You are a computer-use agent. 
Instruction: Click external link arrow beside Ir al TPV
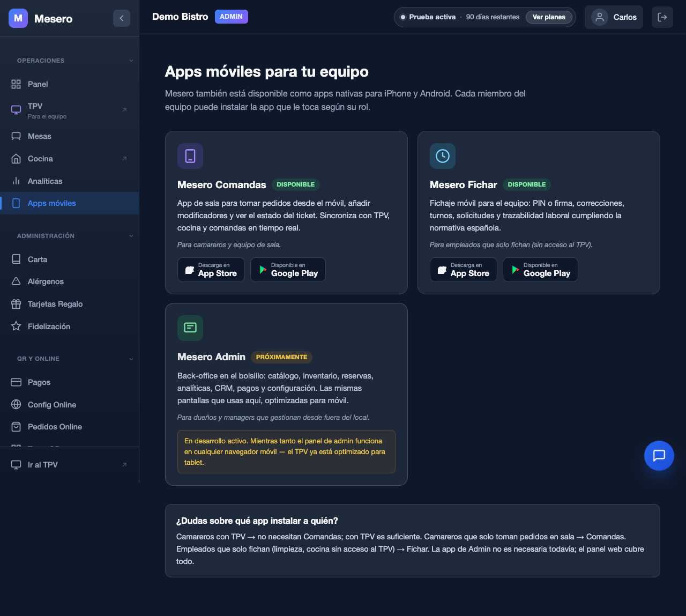click(124, 465)
